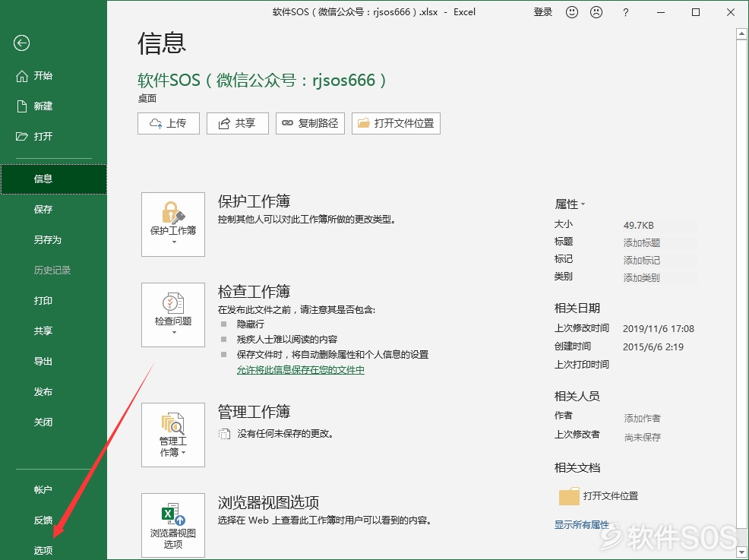Click the 没有任何未保存的更改 text

285,434
